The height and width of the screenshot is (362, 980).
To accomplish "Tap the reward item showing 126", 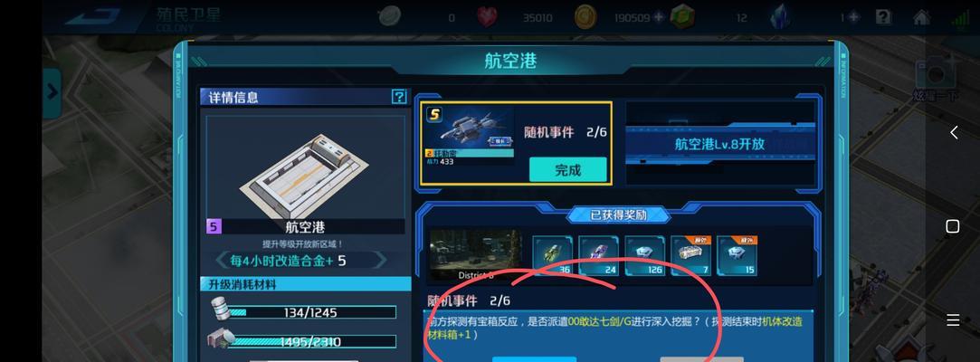I will click(645, 256).
